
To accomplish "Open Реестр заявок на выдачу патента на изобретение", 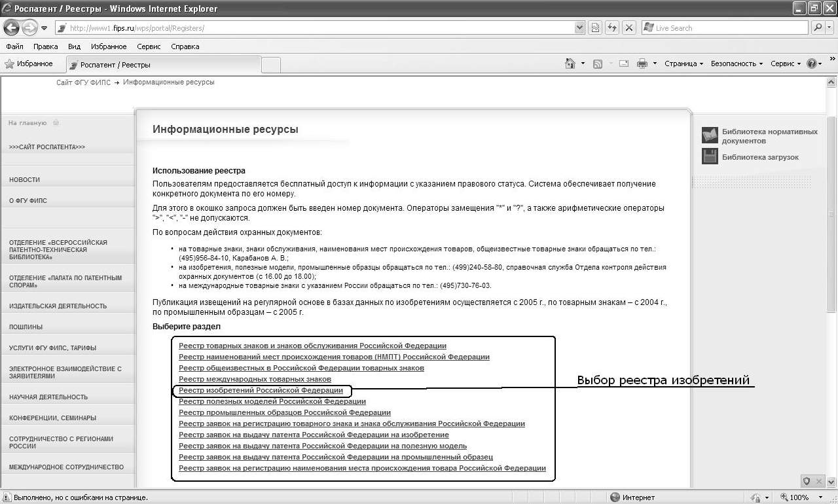I will coord(314,435).
